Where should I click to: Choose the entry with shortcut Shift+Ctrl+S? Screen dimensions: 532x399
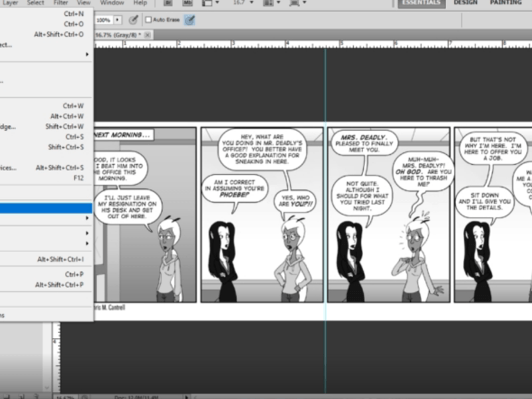47,147
